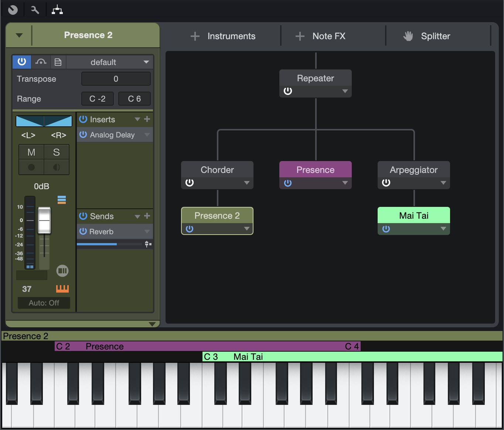Enable record arm round button
The width and height of the screenshot is (504, 430).
click(31, 167)
